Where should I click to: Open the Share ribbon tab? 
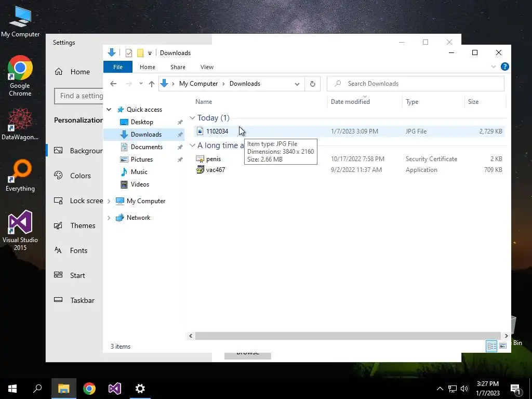(178, 67)
